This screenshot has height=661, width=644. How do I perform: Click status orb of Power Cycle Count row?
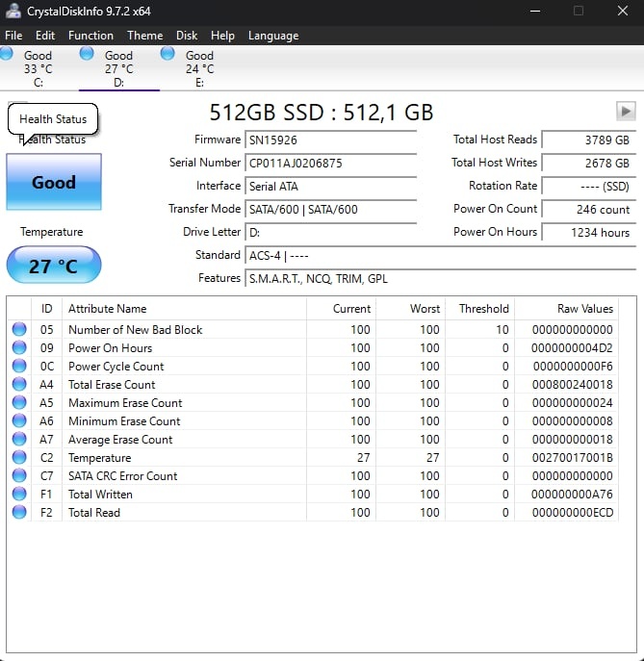click(x=19, y=366)
